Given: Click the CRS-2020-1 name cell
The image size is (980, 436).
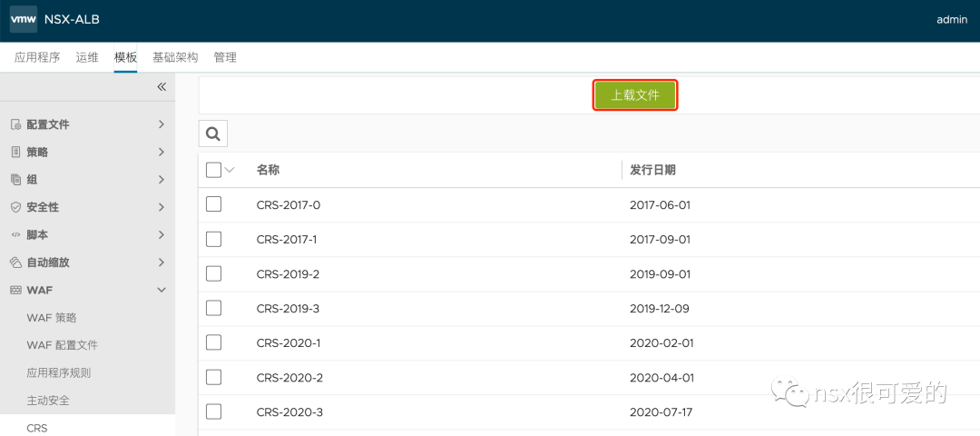Looking at the screenshot, I should point(289,342).
